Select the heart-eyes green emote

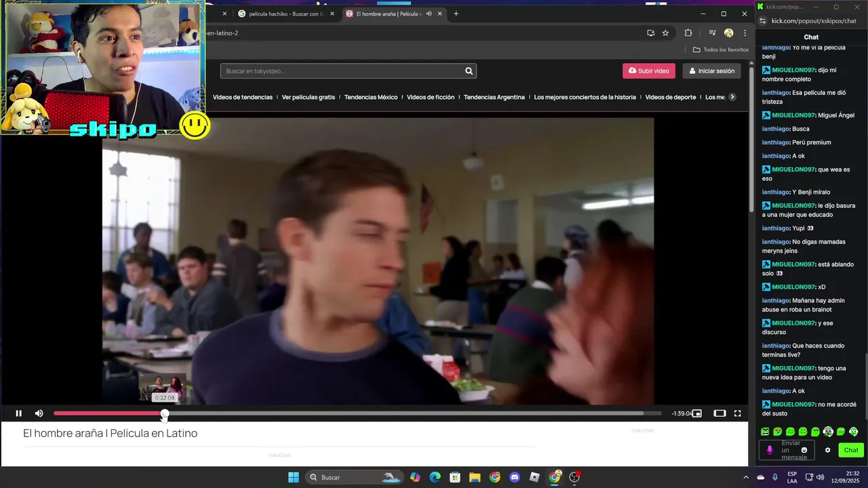pos(778,432)
